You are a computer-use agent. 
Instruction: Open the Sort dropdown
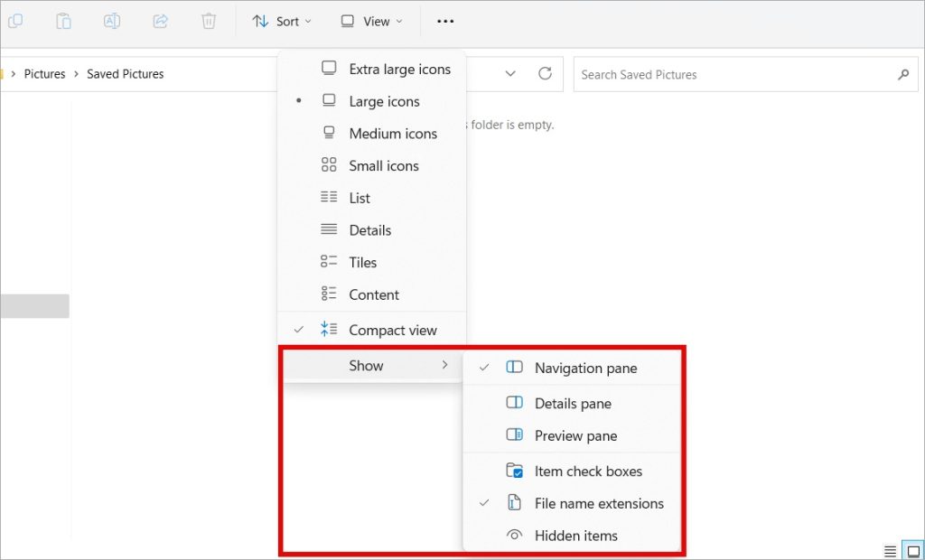[281, 21]
